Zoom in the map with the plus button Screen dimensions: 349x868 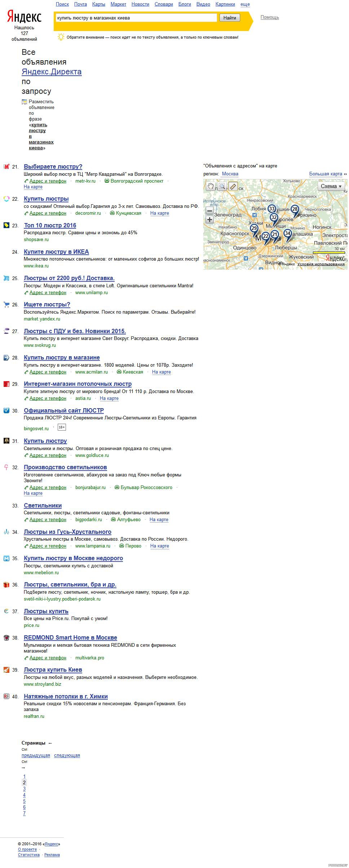click(209, 219)
